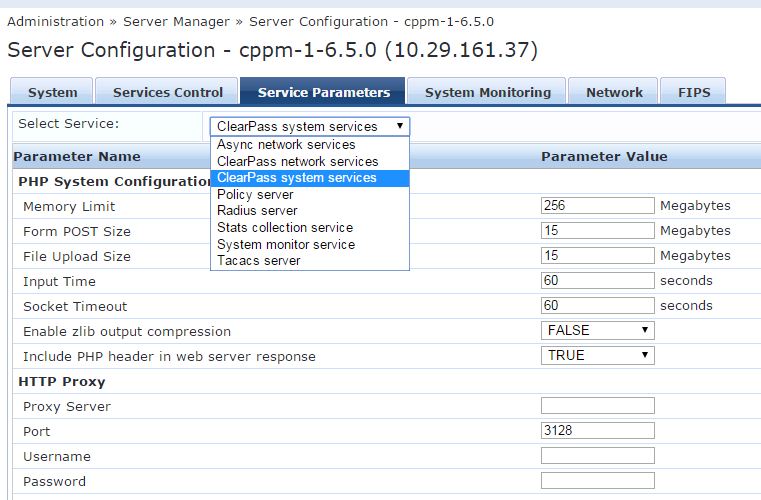Select Tacacs server from list
The width and height of the screenshot is (761, 500).
tap(259, 260)
